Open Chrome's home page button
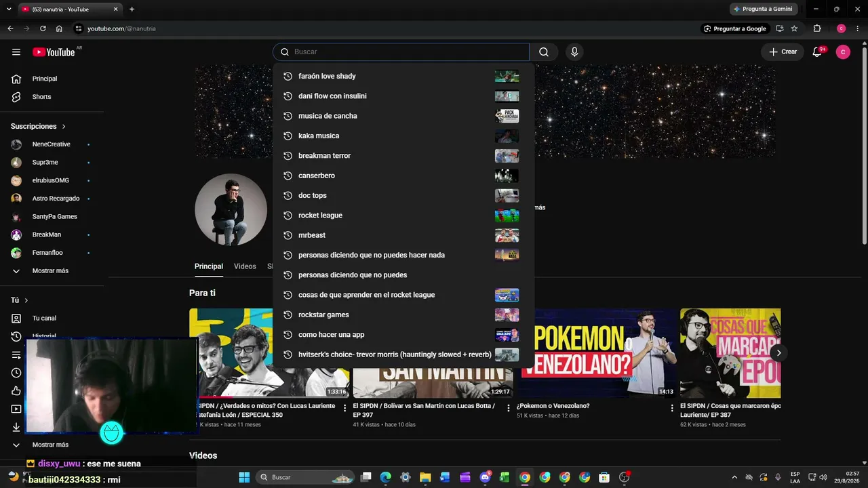The image size is (868, 488). click(x=59, y=28)
